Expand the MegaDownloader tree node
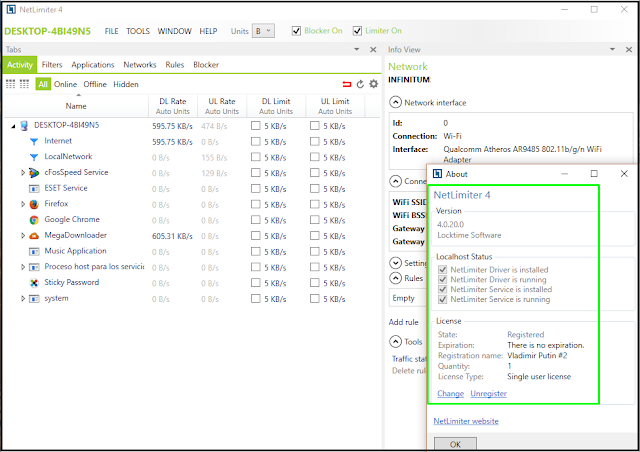 (23, 236)
